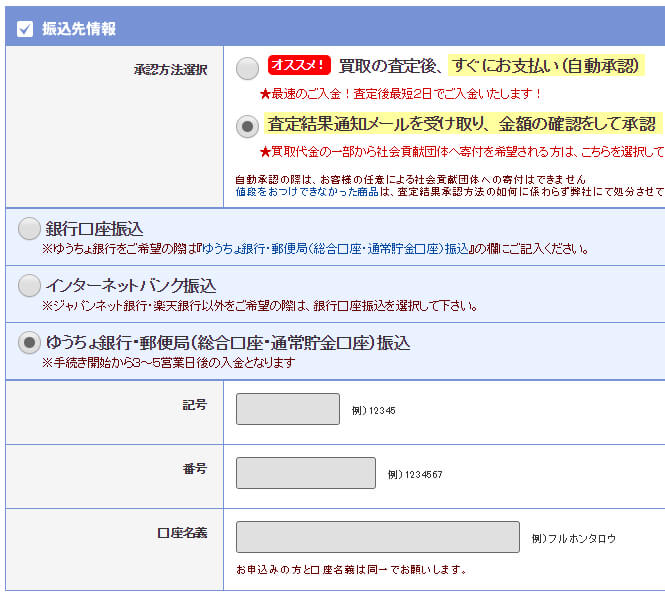Click the highlighted text 金額の確認をして承認
Viewport: 665px width, 596px height.
tap(577, 124)
